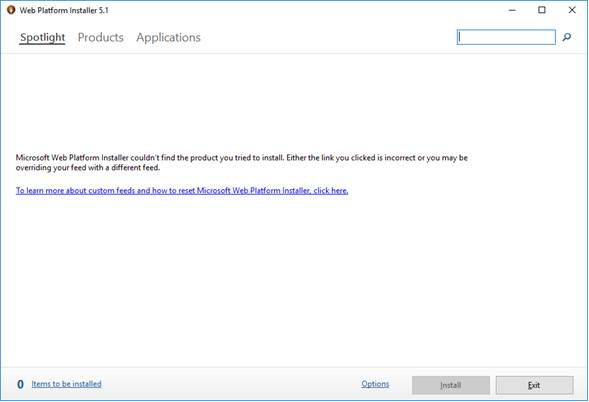Click the magnifying glass search icon
Screen dimensions: 589x402
click(x=566, y=37)
